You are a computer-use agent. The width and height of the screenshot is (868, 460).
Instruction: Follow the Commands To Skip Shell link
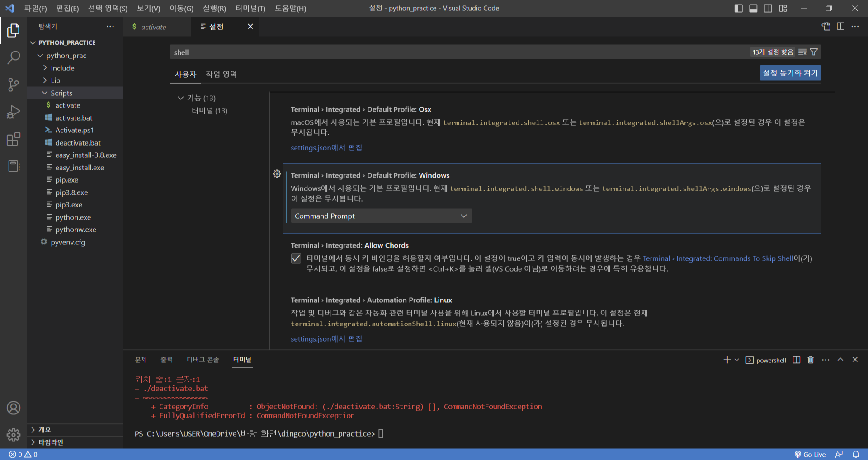coord(717,258)
